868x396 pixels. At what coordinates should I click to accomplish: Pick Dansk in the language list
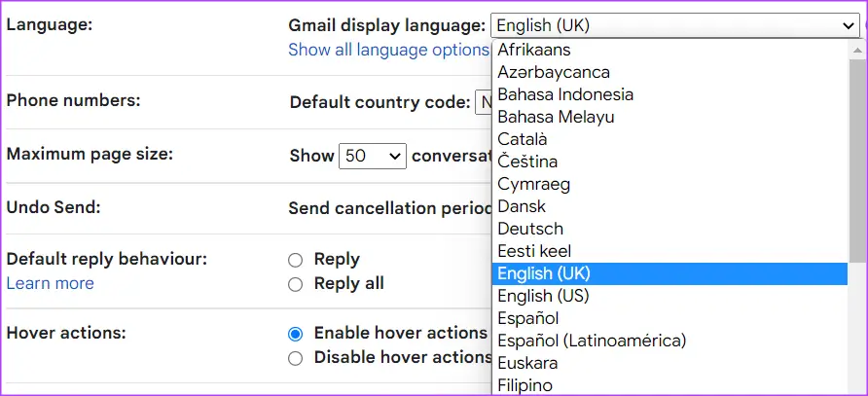coord(522,206)
